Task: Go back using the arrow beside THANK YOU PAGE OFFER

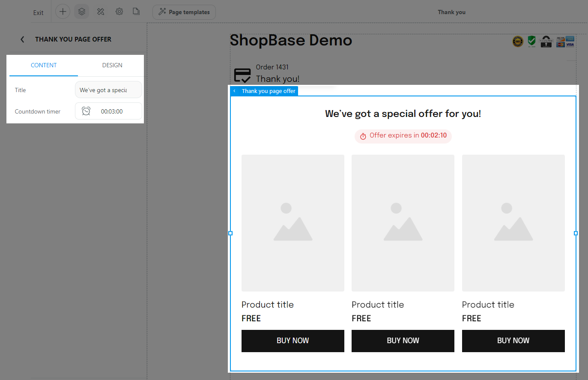Action: click(22, 39)
